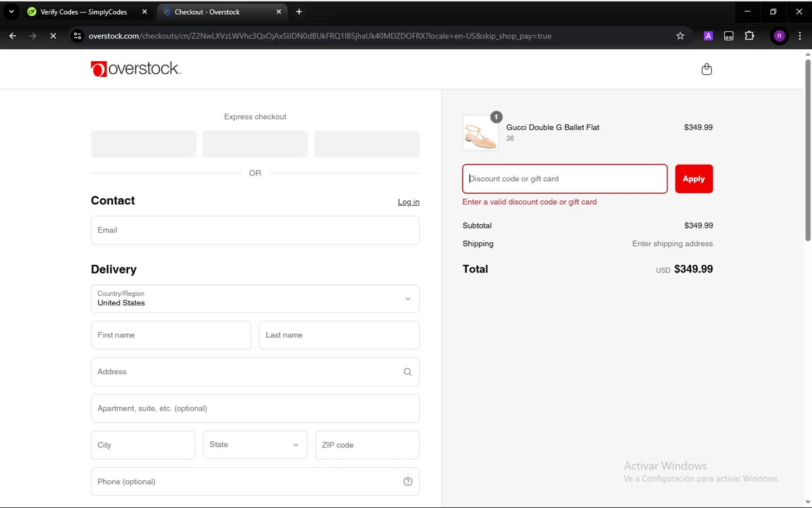Choose the first express checkout button

pos(143,144)
